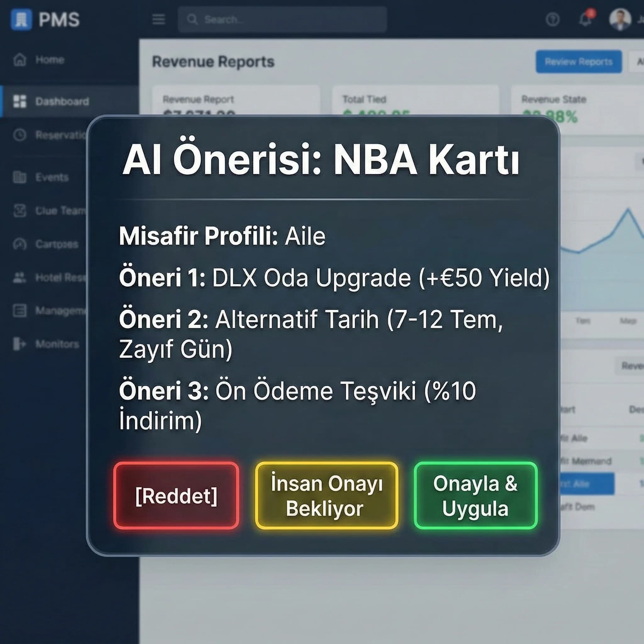Click the Monitors sidebar icon

point(19,344)
